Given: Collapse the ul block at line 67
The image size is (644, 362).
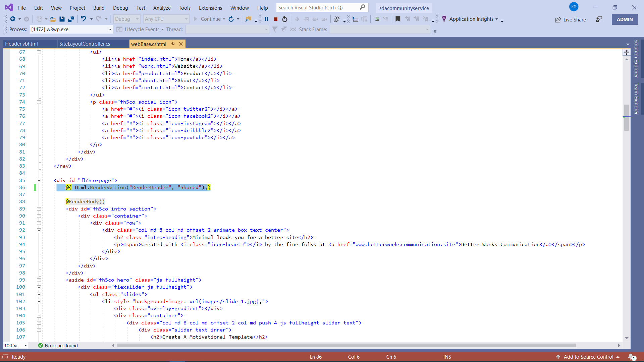Looking at the screenshot, I should pyautogui.click(x=39, y=52).
